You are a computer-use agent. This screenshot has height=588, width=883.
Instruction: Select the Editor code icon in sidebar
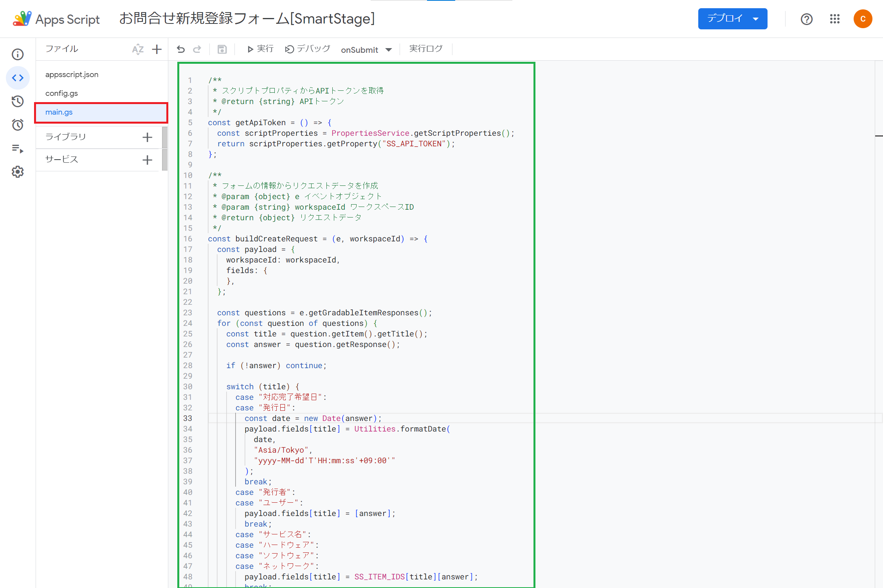[18, 78]
